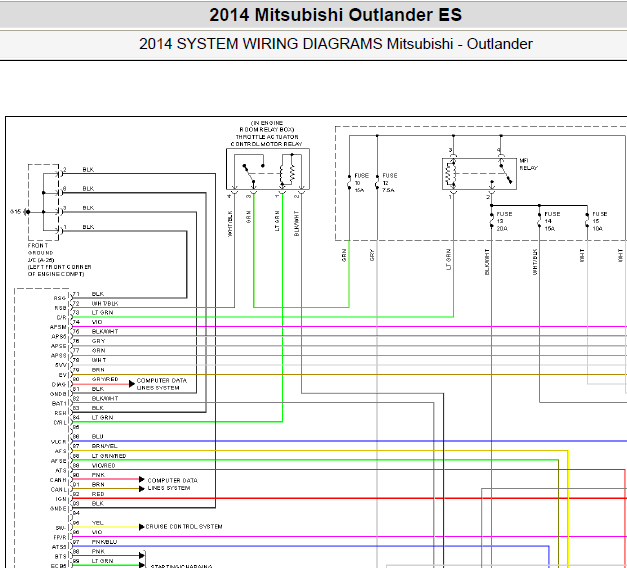
Task: Select the 'VIO' wire label at pin 74
Action: [97, 322]
